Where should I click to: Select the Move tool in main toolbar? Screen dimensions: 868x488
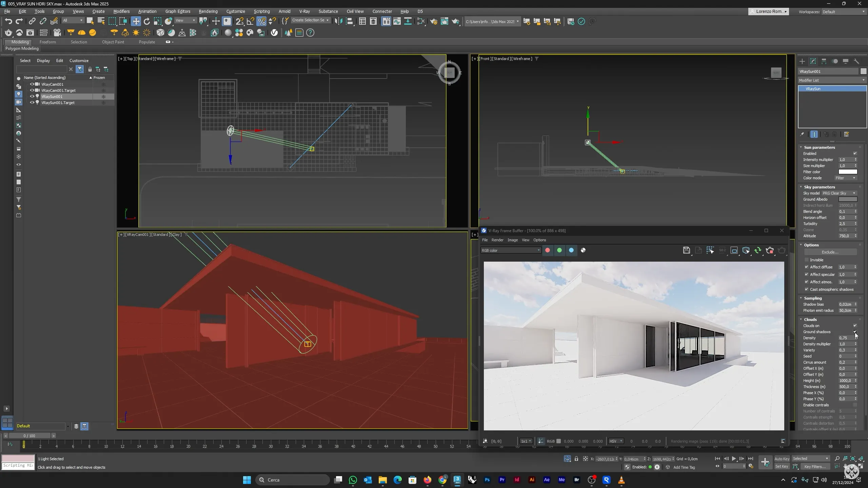point(136,21)
